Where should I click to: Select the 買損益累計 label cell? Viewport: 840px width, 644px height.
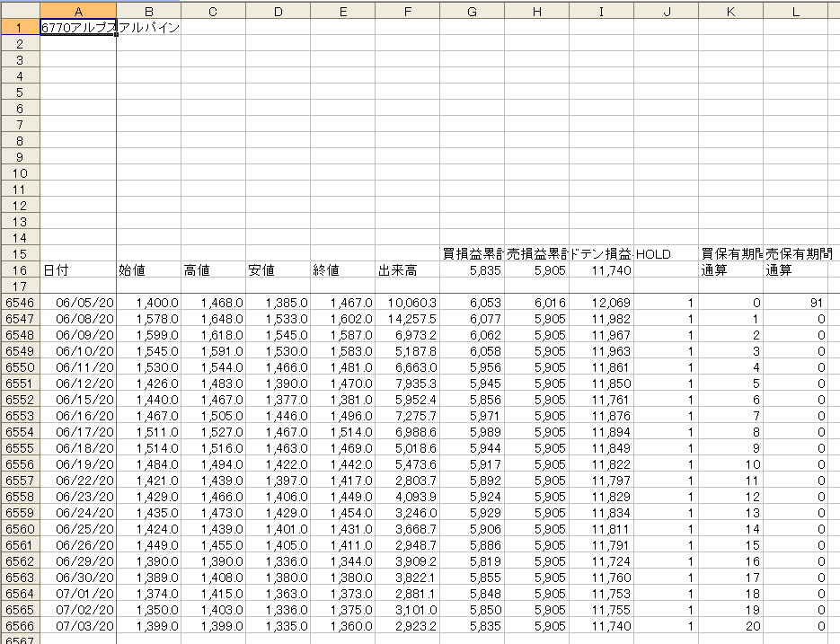472,254
